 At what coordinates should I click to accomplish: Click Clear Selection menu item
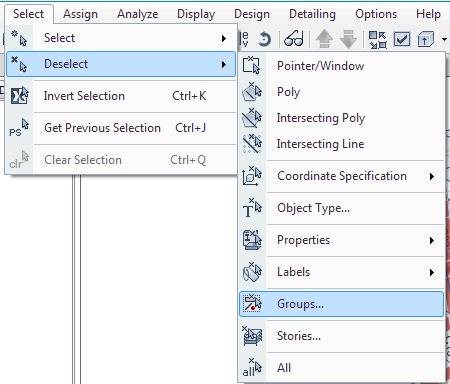click(121, 160)
